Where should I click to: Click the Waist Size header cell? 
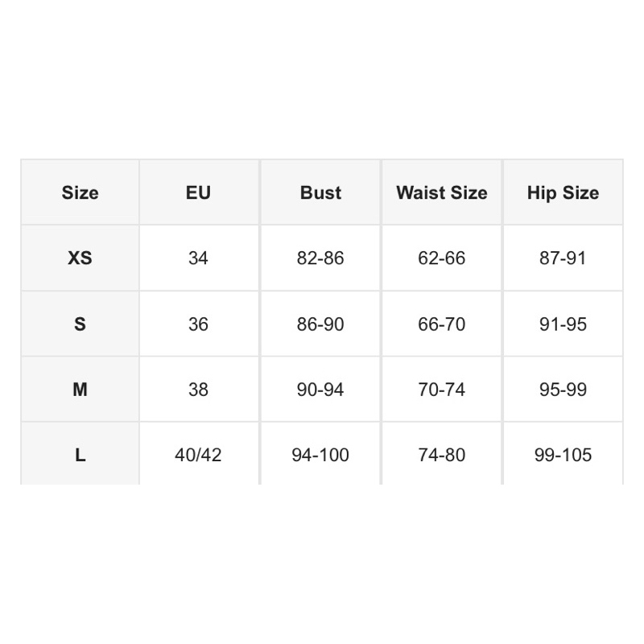pyautogui.click(x=441, y=192)
